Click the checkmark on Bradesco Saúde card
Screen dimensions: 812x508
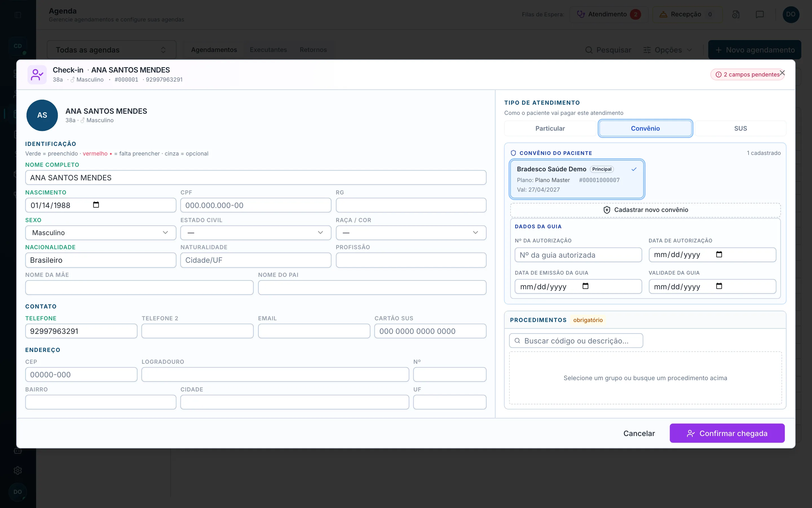[634, 169]
